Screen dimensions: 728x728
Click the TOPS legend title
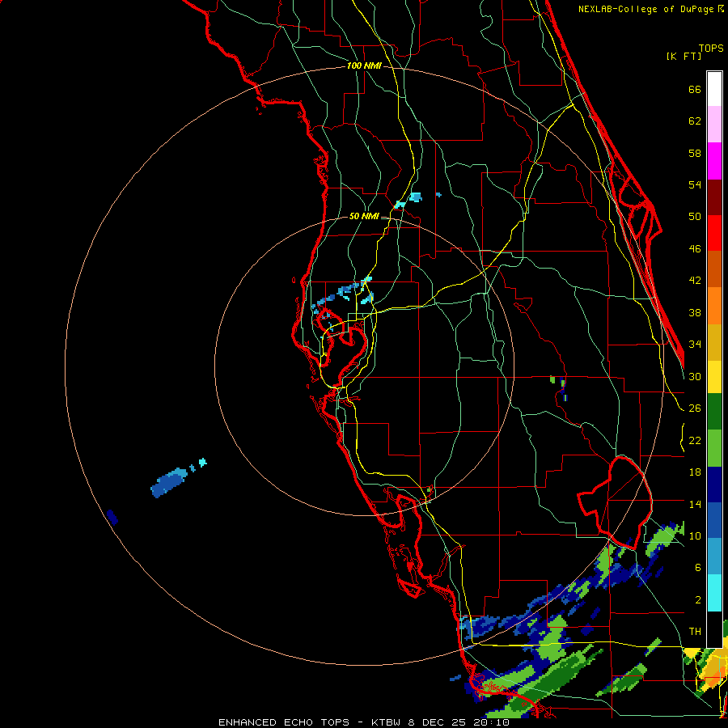tap(711, 48)
